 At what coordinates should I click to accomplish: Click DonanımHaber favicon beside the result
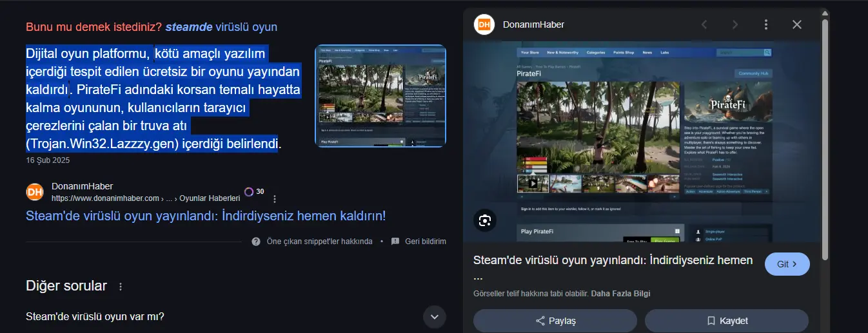35,192
